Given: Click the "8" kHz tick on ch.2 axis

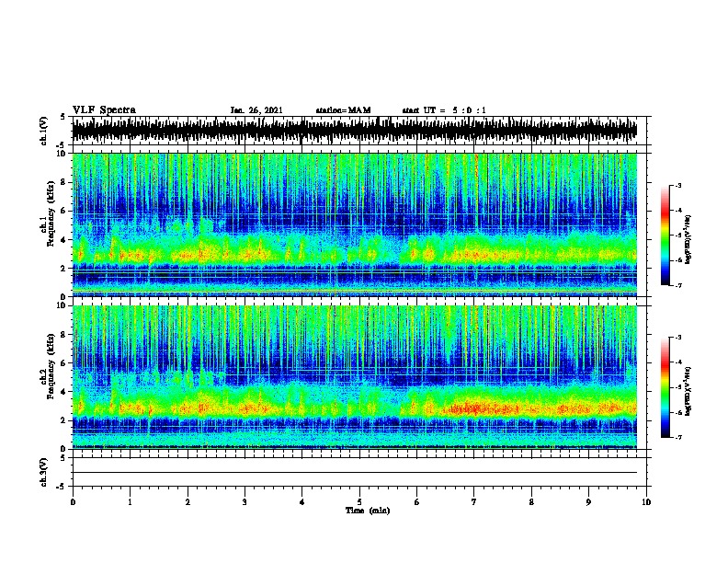Looking at the screenshot, I should pyautogui.click(x=64, y=335).
